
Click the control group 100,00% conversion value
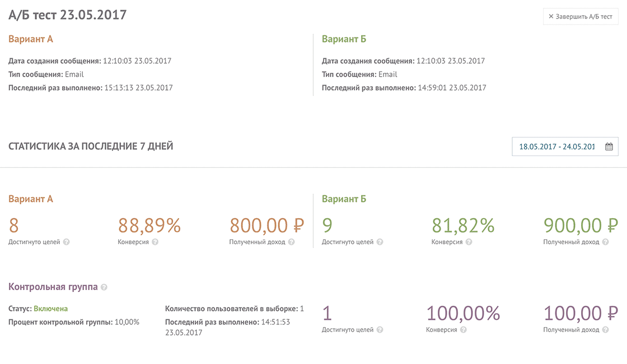tap(463, 313)
